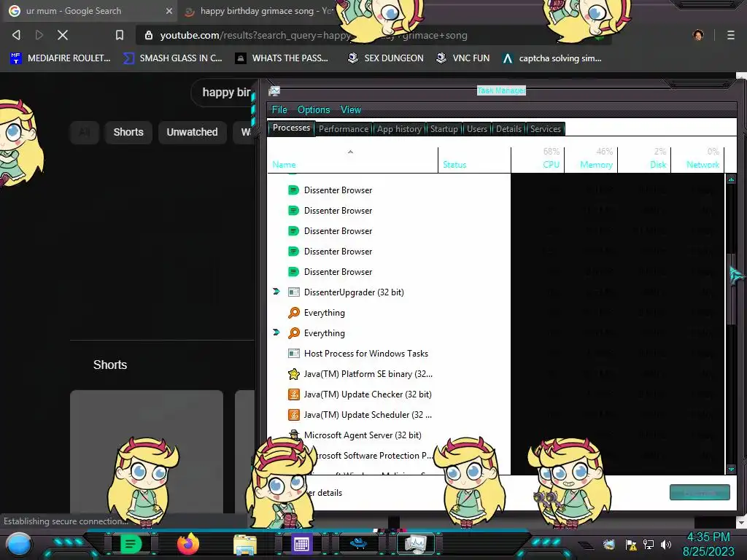Open the browser hamburger menu
Image resolution: width=747 pixels, height=560 pixels.
point(730,35)
